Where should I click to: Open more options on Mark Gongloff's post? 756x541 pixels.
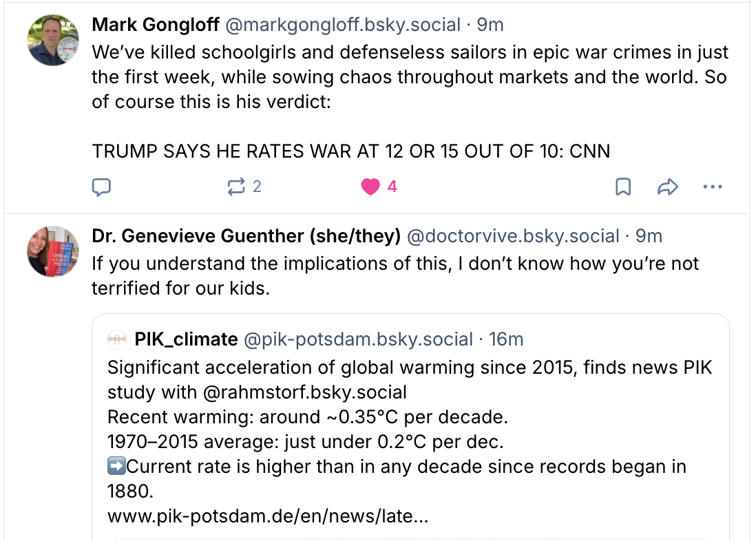(x=713, y=187)
